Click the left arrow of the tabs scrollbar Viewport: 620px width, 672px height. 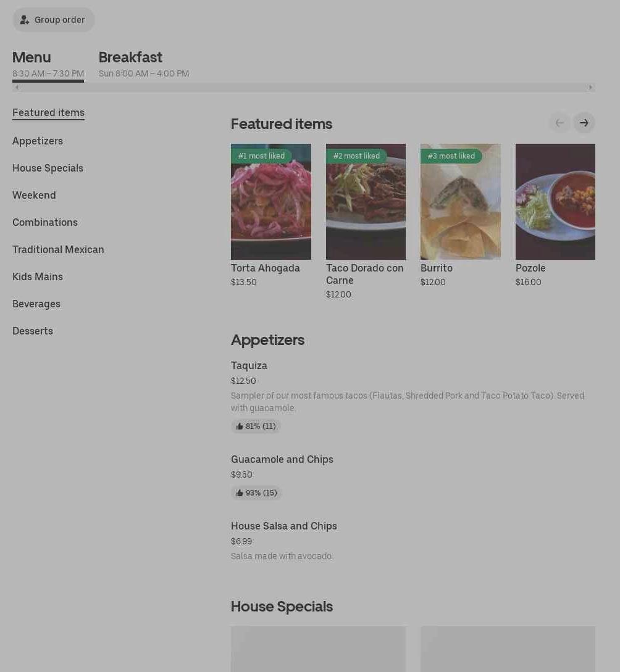coord(17,88)
